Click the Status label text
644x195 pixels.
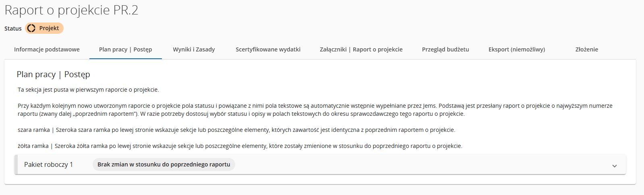13,29
